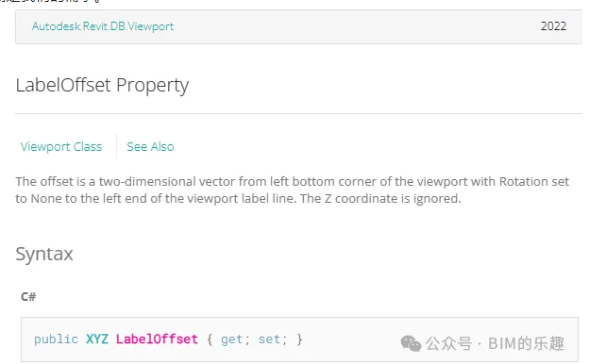The width and height of the screenshot is (589, 364).
Task: Click the word Rotation in description
Action: (524, 182)
